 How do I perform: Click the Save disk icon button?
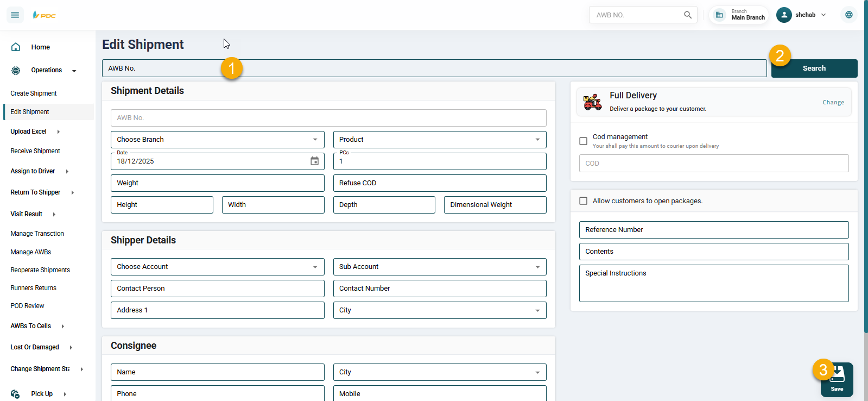click(x=837, y=380)
